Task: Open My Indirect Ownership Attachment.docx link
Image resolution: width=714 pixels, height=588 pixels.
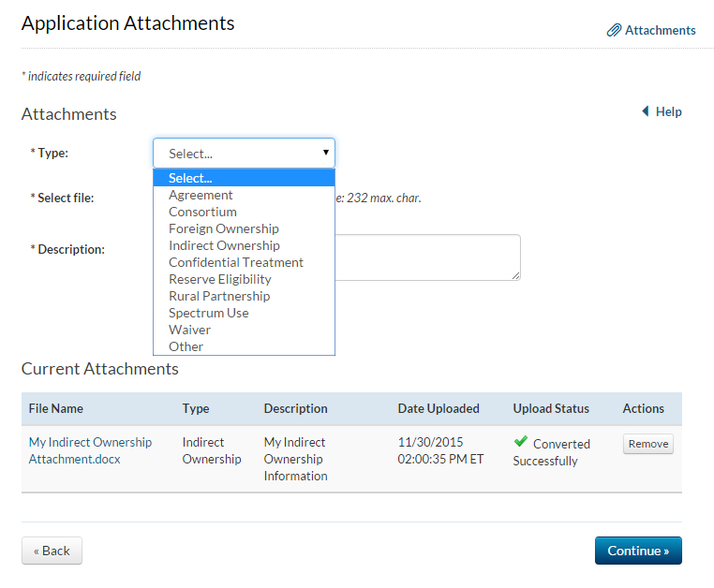Action: pyautogui.click(x=90, y=450)
